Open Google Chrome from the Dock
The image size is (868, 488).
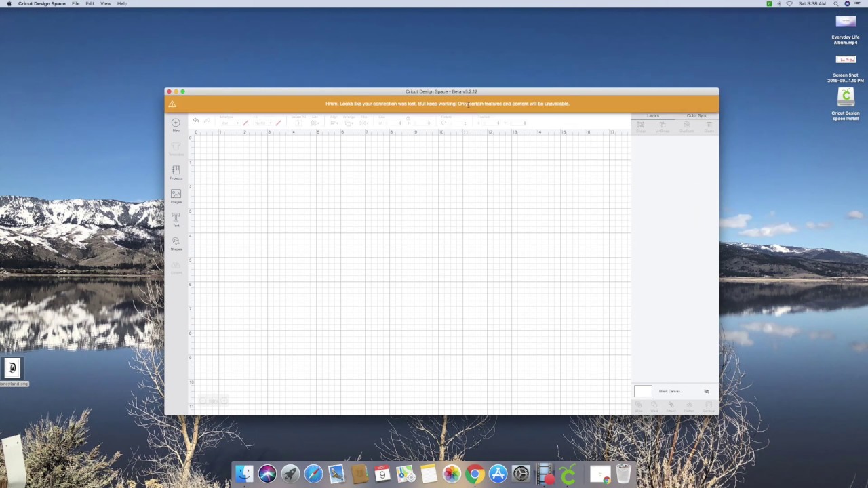pyautogui.click(x=475, y=473)
